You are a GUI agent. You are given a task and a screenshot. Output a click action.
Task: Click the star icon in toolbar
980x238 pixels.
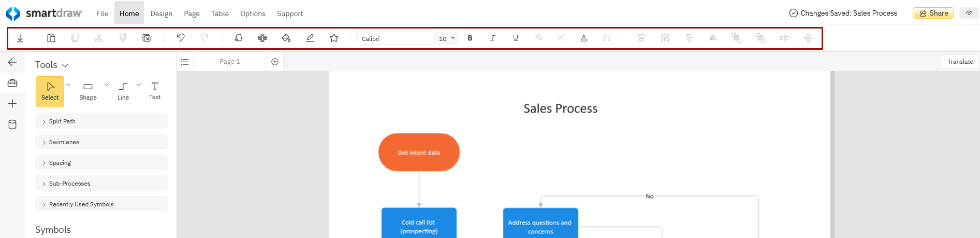tap(334, 38)
